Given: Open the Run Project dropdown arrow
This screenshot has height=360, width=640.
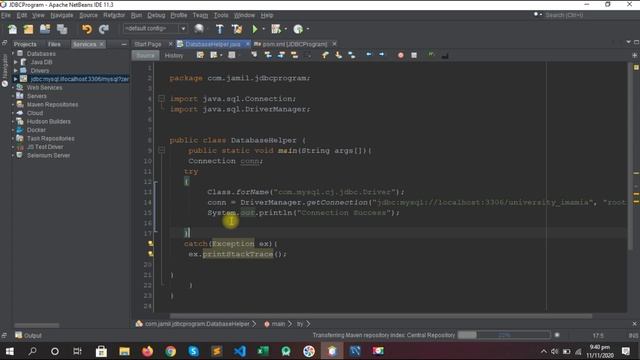Looking at the screenshot, I should [263, 29].
